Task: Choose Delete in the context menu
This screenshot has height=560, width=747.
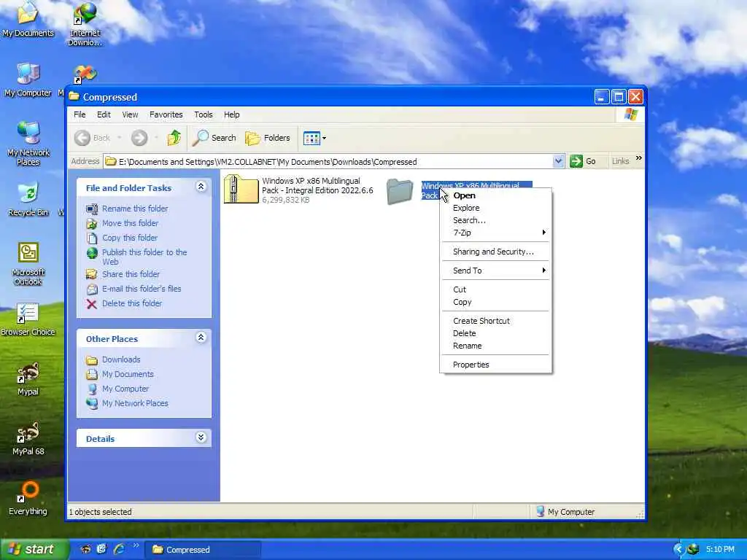Action: [x=495, y=333]
